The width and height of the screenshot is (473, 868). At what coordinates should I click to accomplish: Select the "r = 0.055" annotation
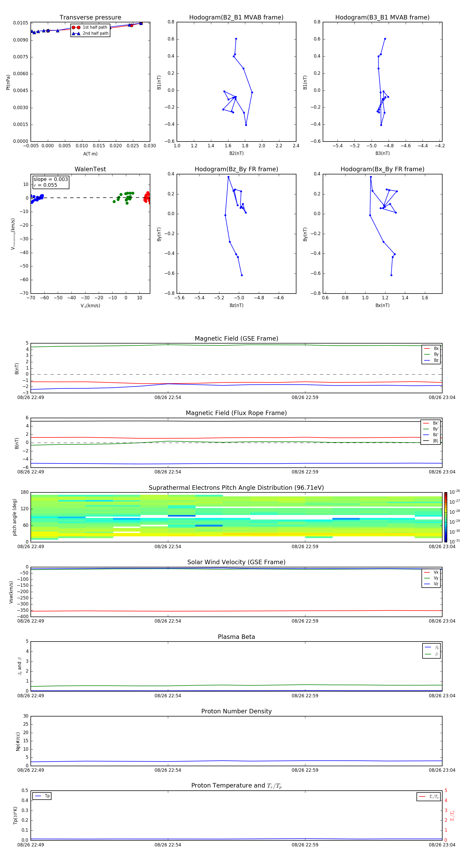[x=45, y=185]
